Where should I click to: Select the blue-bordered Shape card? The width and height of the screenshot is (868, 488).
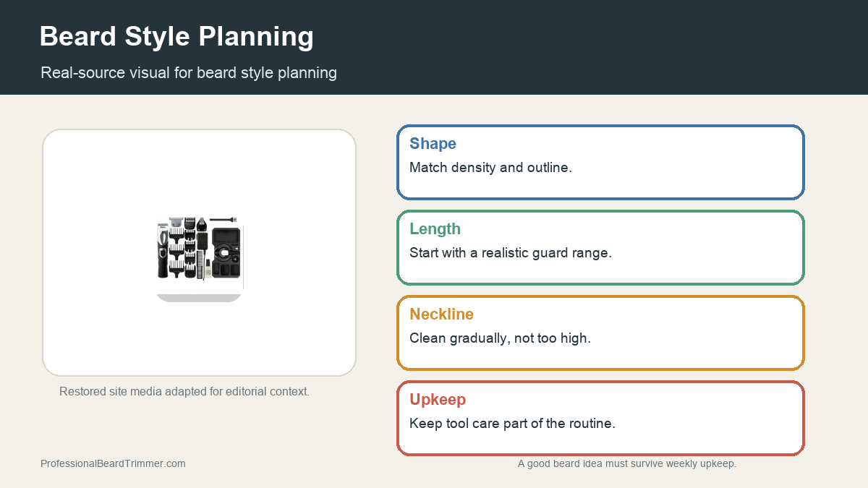600,162
